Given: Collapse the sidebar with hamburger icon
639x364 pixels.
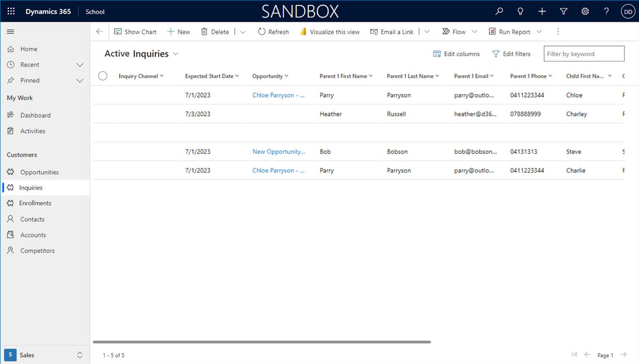Looking at the screenshot, I should click(10, 32).
